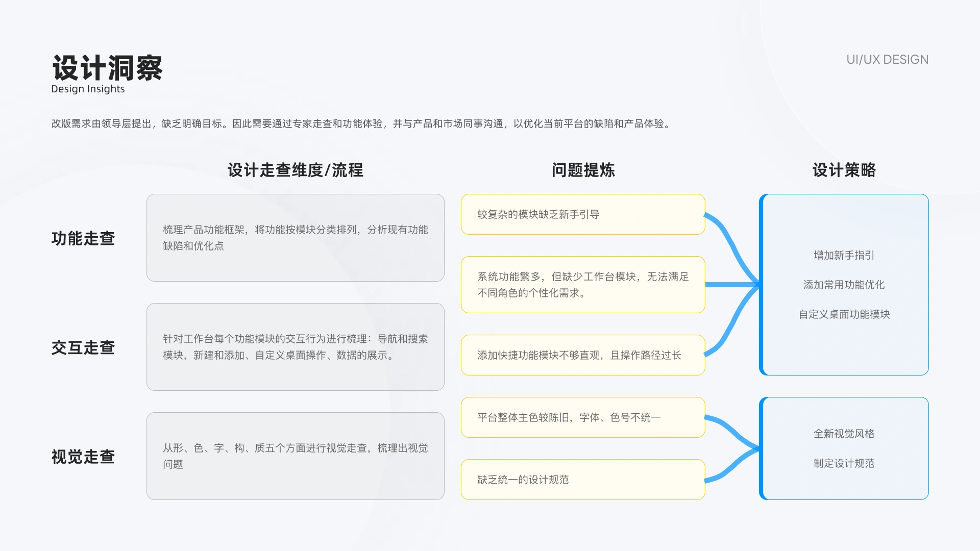Click the gray card about 针对工作台每个功能模块
This screenshot has width=980, height=551.
tap(296, 347)
